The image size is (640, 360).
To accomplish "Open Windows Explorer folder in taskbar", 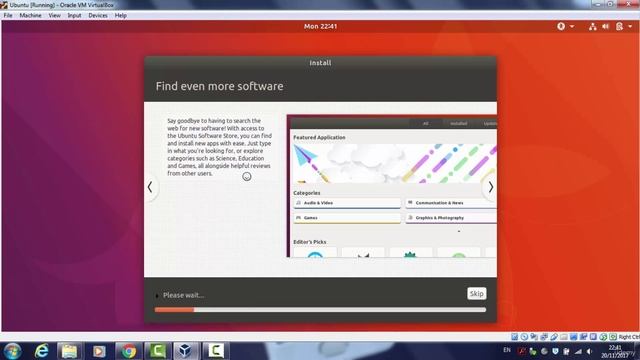I will [69, 351].
